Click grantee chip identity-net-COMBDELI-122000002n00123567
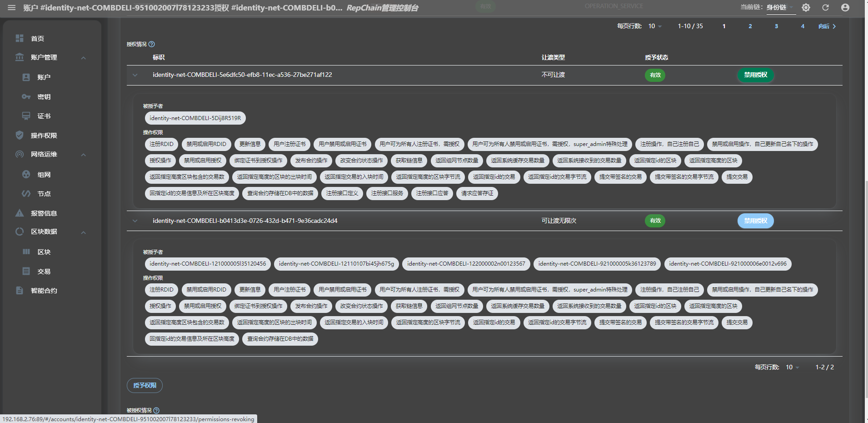Image resolution: width=868 pixels, height=423 pixels. 466,264
